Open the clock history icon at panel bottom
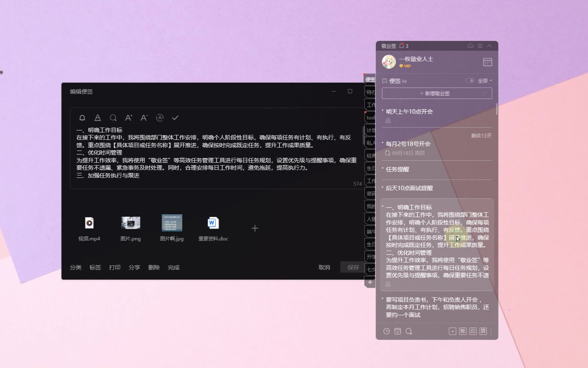 click(387, 331)
